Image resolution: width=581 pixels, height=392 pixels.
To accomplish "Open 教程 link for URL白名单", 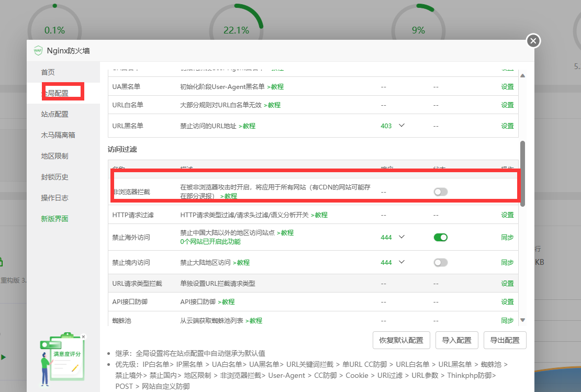I will pos(272,105).
